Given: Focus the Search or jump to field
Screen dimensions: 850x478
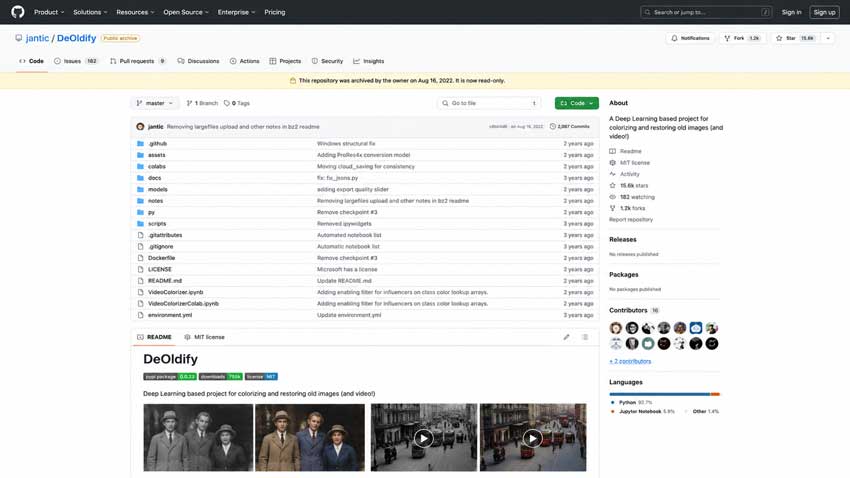Looking at the screenshot, I should click(707, 12).
